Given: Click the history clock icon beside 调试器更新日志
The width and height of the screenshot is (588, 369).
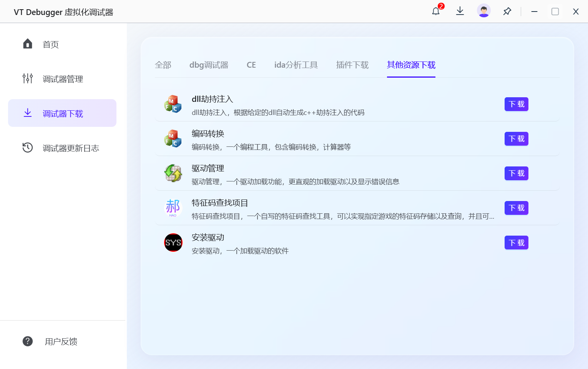Looking at the screenshot, I should (x=28, y=148).
